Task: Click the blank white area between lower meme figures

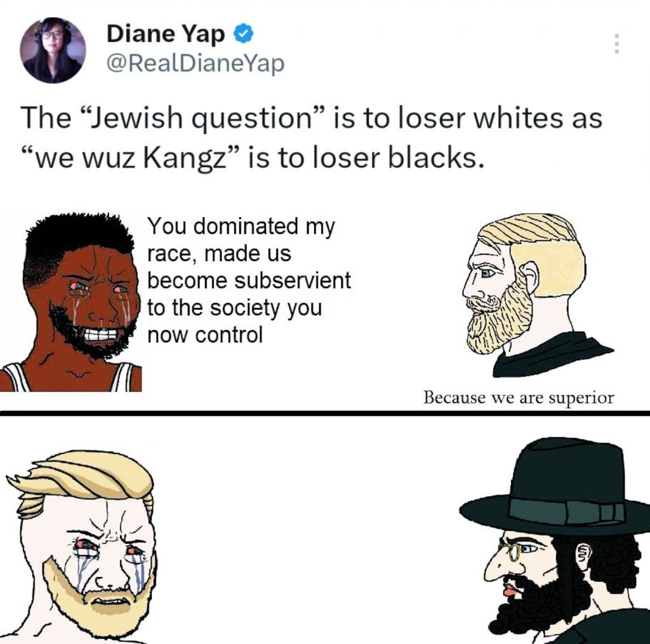Action: tap(307, 531)
